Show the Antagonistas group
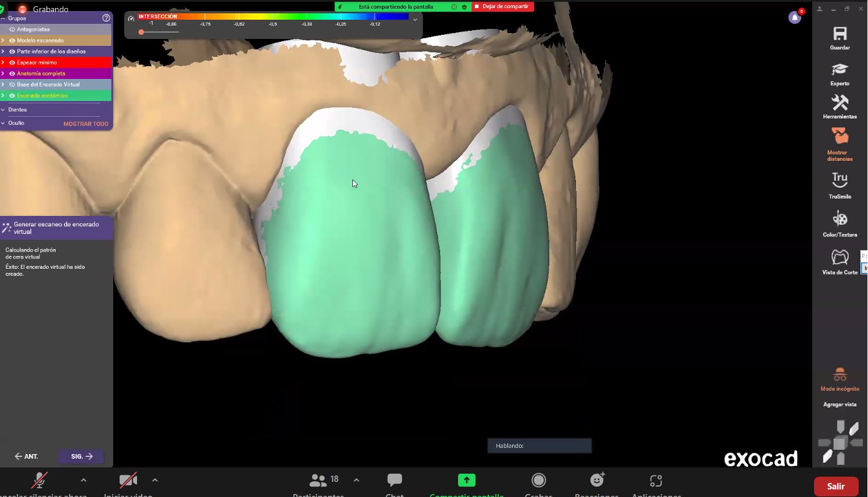Viewport: 868px width, 497px height. 12,29
